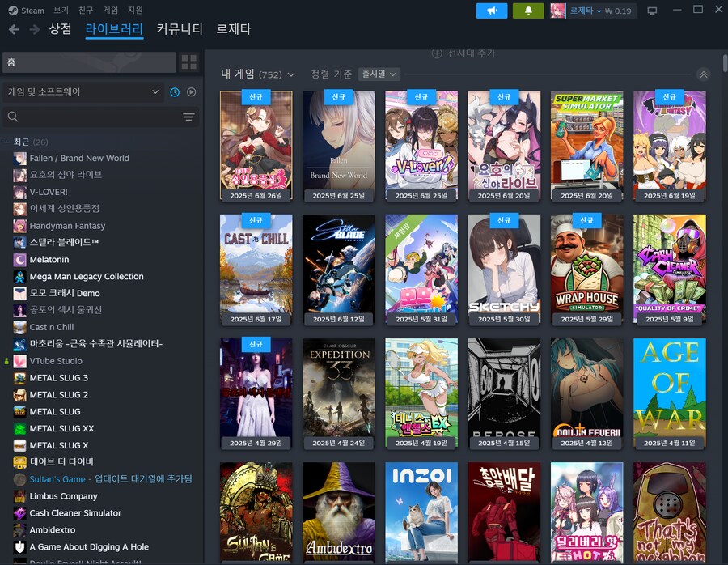Open the 출시일 sort dropdown
The width and height of the screenshot is (728, 565).
pos(379,74)
